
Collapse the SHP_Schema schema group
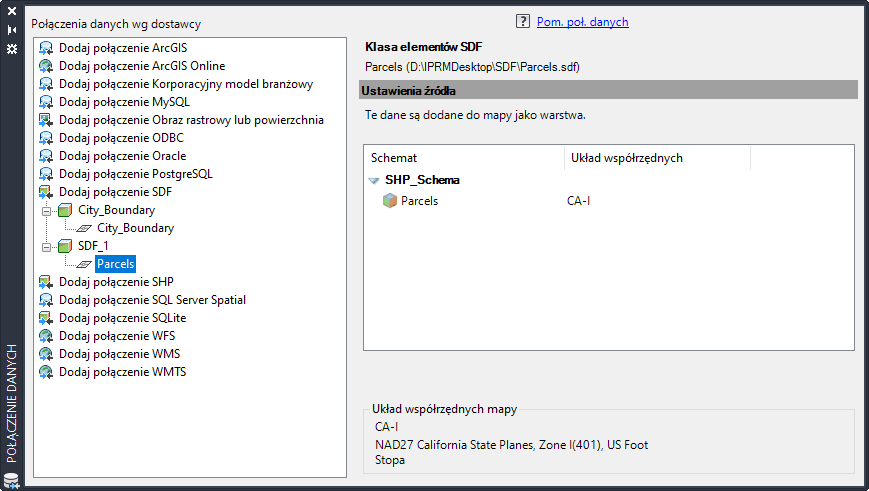(373, 181)
